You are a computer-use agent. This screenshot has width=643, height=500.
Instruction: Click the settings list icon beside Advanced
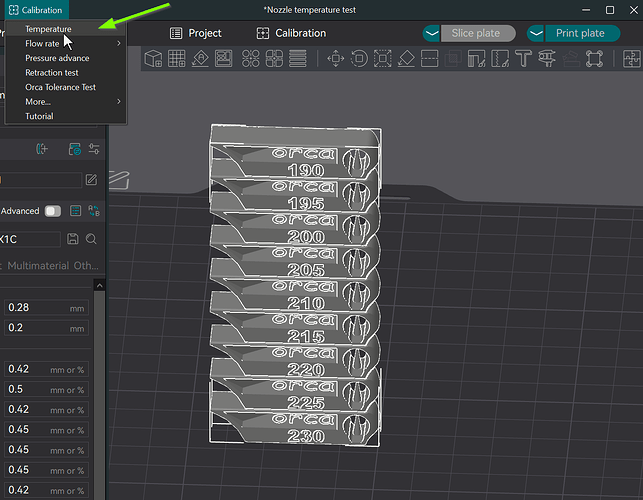pos(75,211)
